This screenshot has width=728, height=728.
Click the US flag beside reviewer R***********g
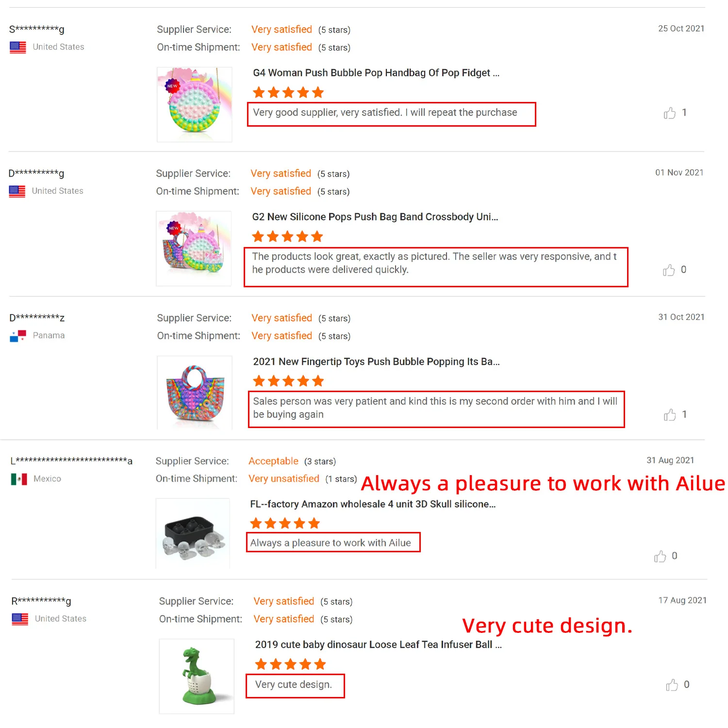click(x=20, y=619)
